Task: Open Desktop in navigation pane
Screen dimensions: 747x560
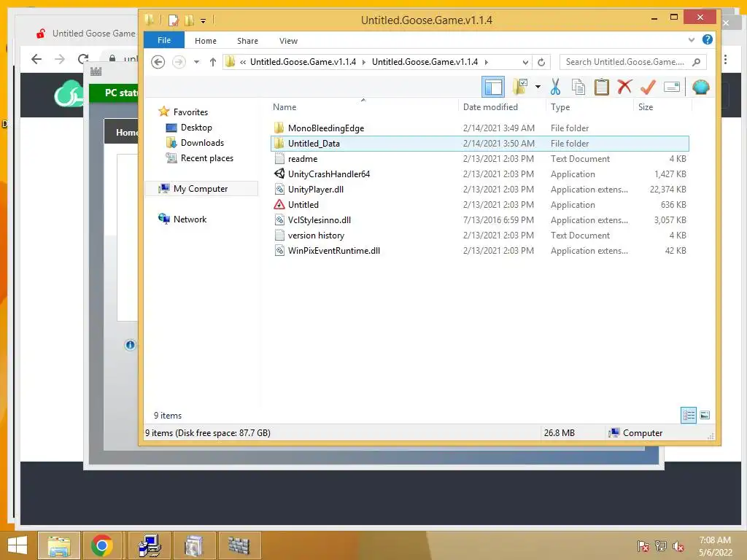Action: [x=196, y=128]
